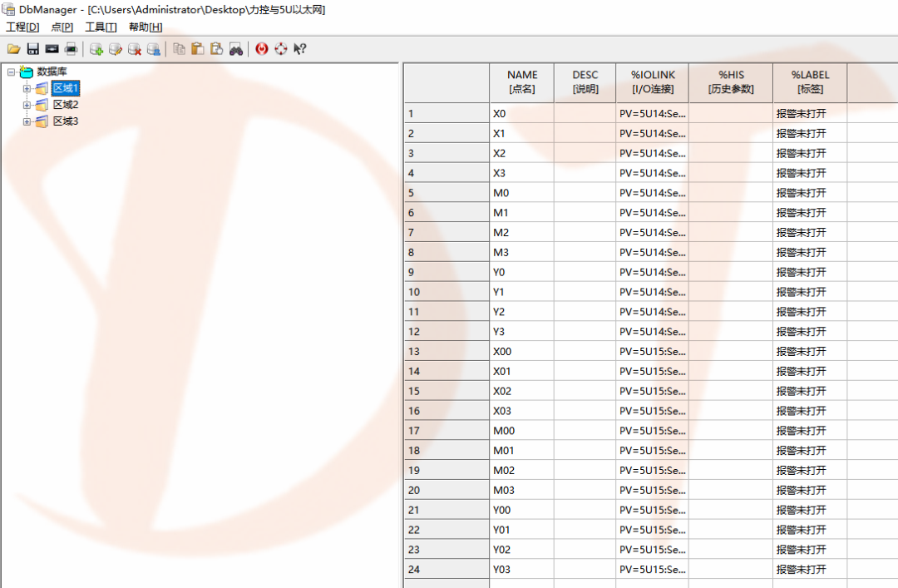Click the folder icon beside 区域3

click(x=42, y=121)
